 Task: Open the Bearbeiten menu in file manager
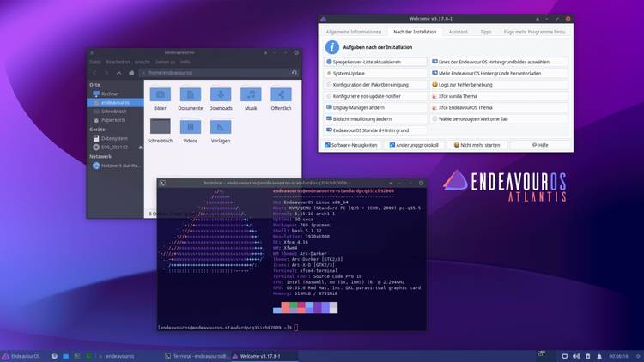tap(118, 62)
